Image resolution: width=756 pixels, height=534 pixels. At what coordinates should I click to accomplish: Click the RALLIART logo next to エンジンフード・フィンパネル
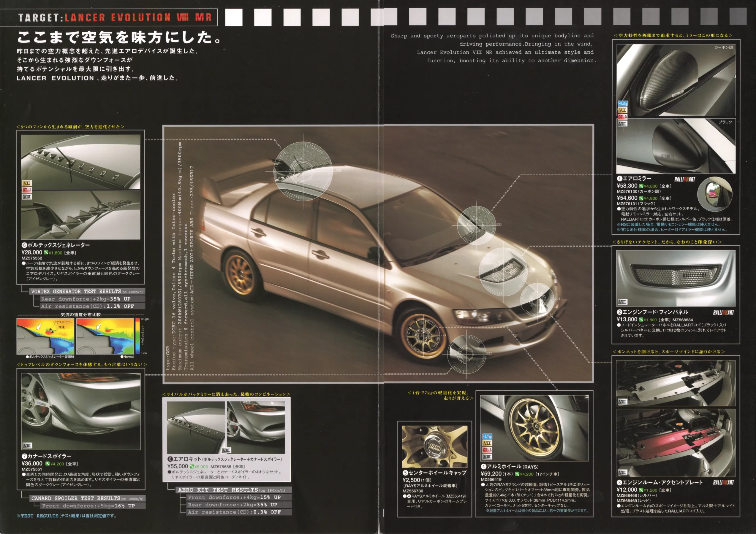pyautogui.click(x=723, y=313)
